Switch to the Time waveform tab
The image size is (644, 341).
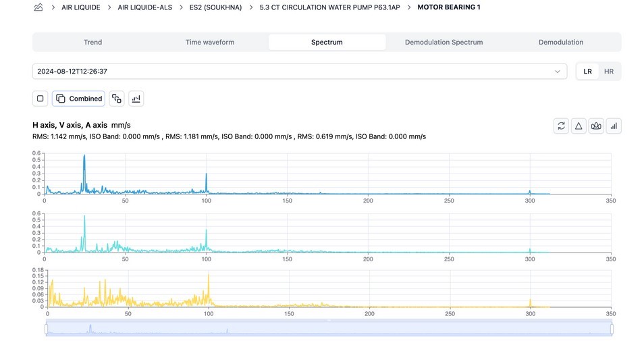pos(210,42)
